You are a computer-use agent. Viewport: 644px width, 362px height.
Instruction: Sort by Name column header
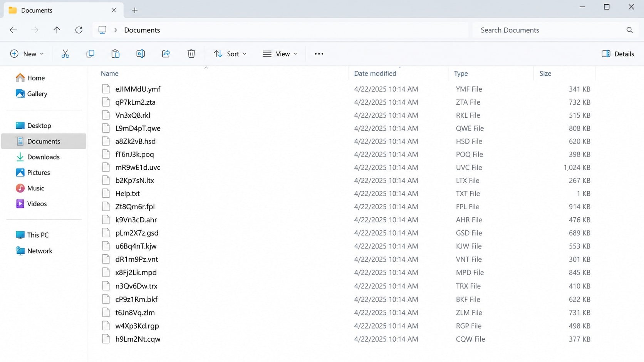click(x=110, y=73)
